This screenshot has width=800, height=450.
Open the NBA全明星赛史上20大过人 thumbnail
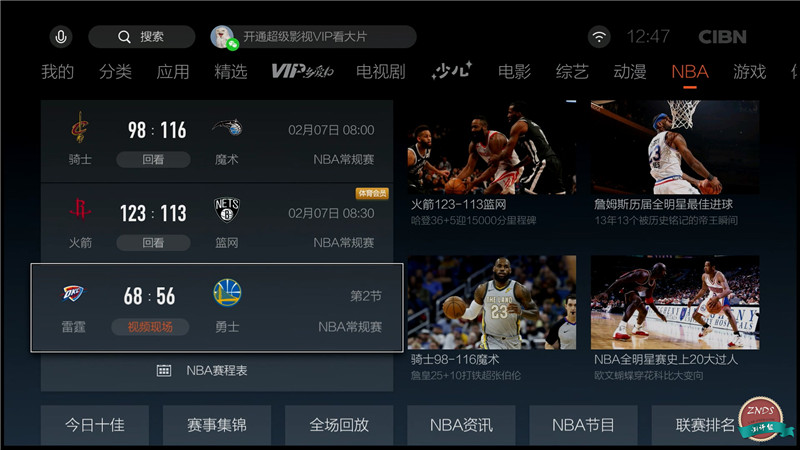(x=675, y=303)
